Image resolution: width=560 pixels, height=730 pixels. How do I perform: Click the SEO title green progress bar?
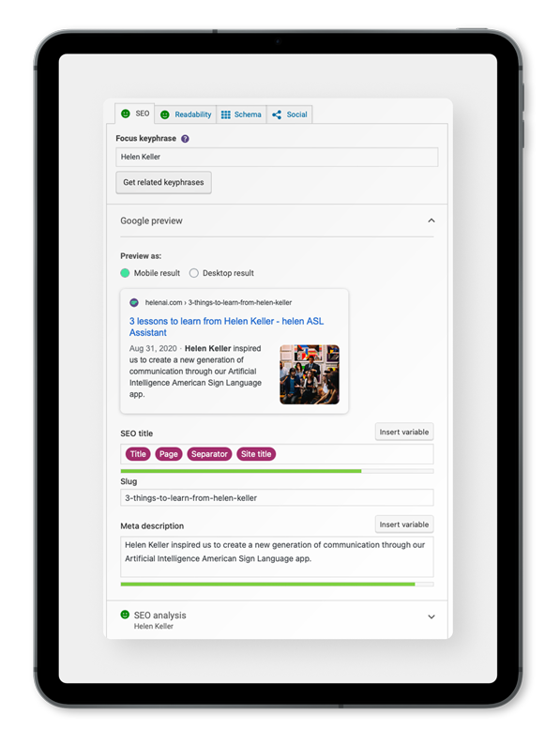click(241, 471)
